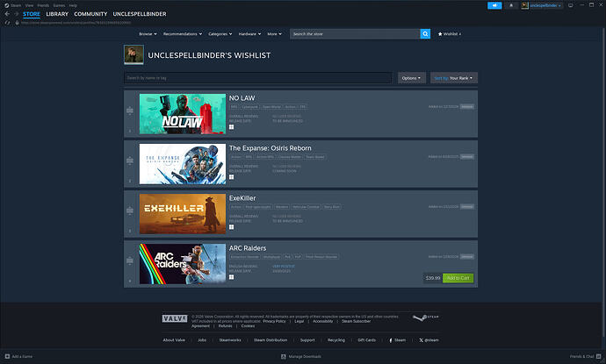Click the wishlist search by name field

[257, 78]
